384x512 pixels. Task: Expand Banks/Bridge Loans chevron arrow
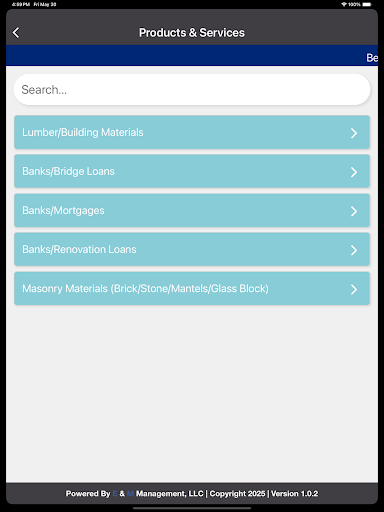tap(354, 172)
